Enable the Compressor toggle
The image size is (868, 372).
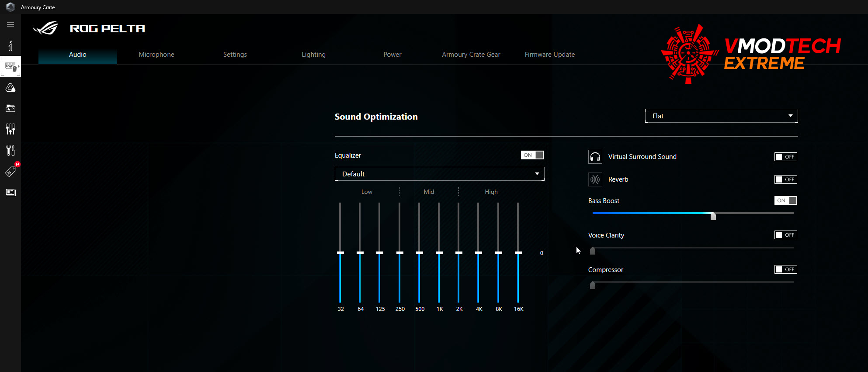(786, 269)
